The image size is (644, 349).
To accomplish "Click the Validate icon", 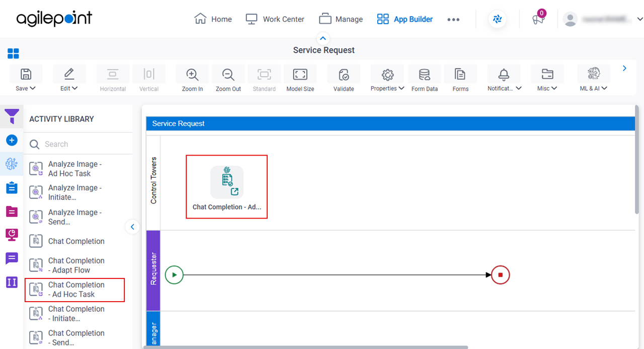I will [x=344, y=75].
